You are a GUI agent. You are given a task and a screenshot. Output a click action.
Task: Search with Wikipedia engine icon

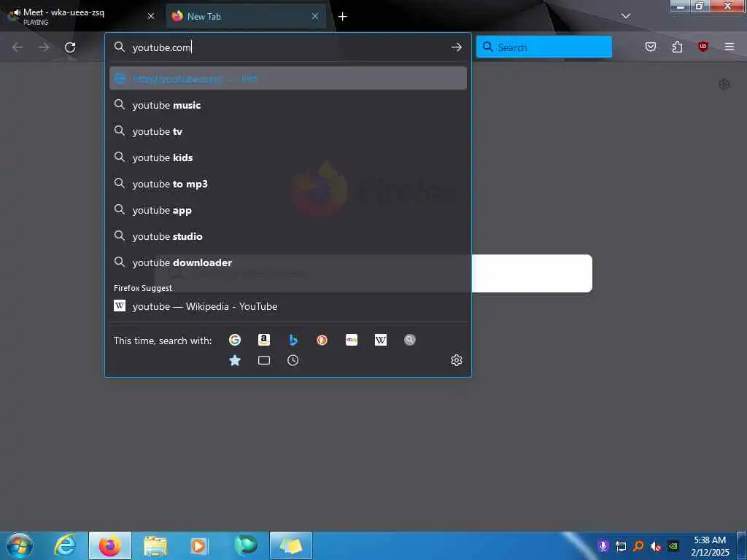pos(381,340)
